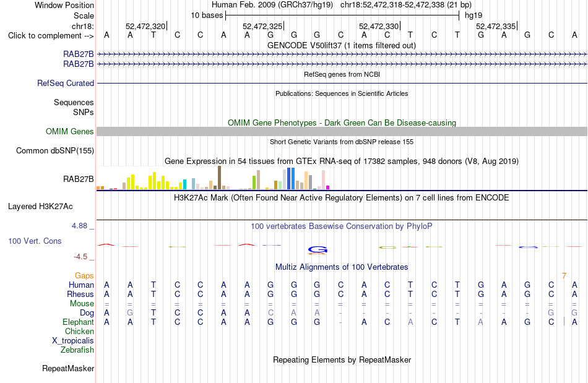
Task: Click the -4.5 PhyloP lower scale value
Action: [x=80, y=257]
